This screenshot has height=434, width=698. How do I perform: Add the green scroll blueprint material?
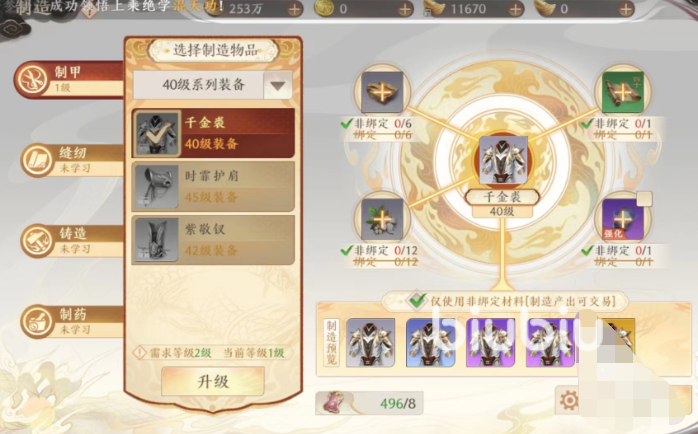click(623, 92)
